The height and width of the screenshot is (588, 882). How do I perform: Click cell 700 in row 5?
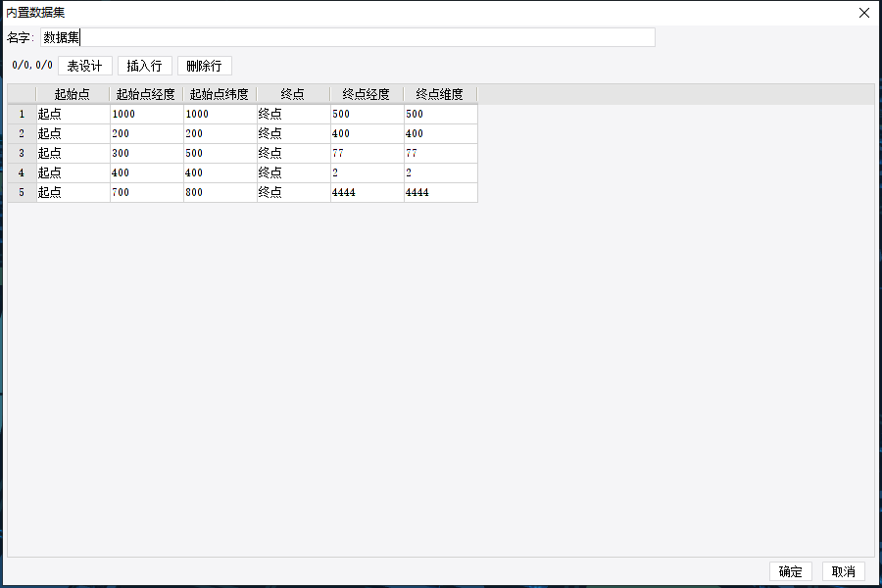click(147, 192)
